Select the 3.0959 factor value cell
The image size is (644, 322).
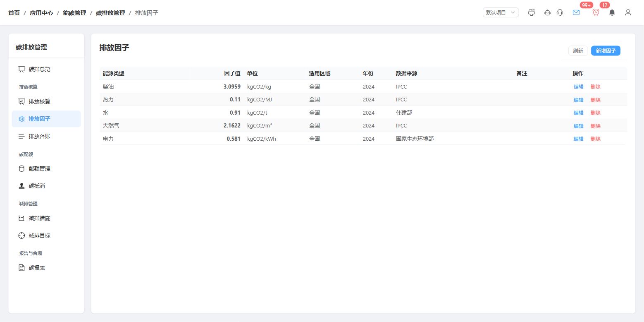232,87
